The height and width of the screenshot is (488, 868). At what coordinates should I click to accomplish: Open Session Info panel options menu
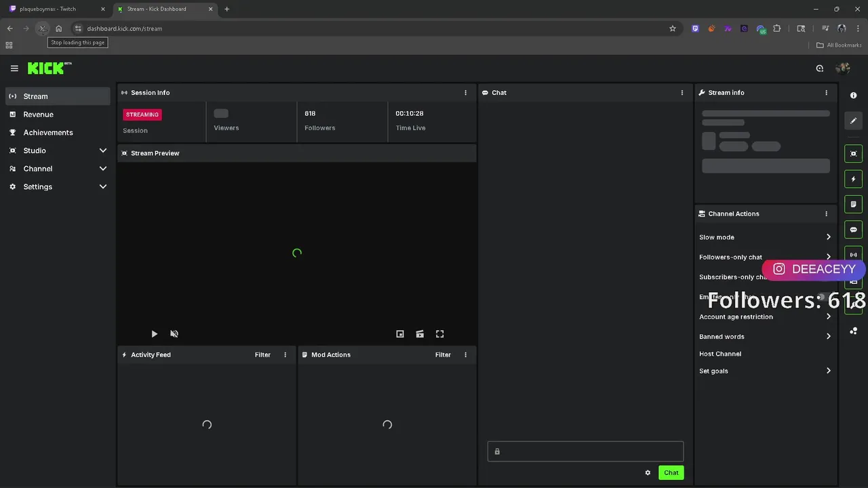(x=465, y=93)
